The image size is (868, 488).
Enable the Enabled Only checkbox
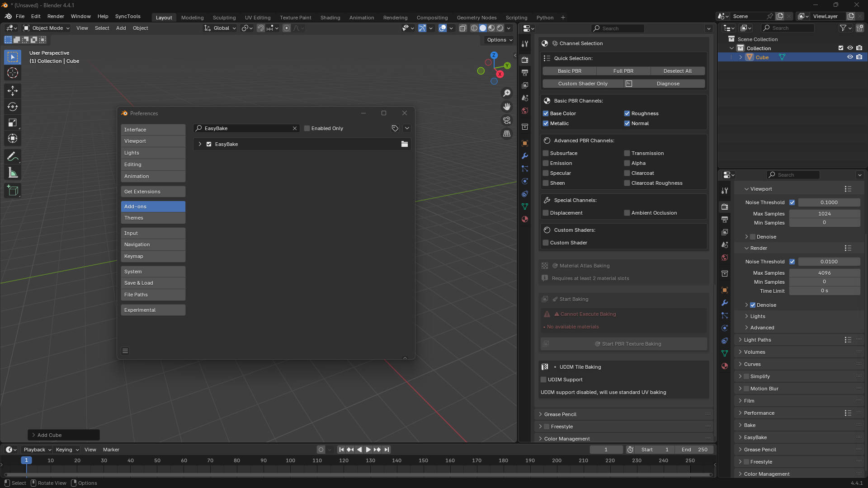(307, 128)
